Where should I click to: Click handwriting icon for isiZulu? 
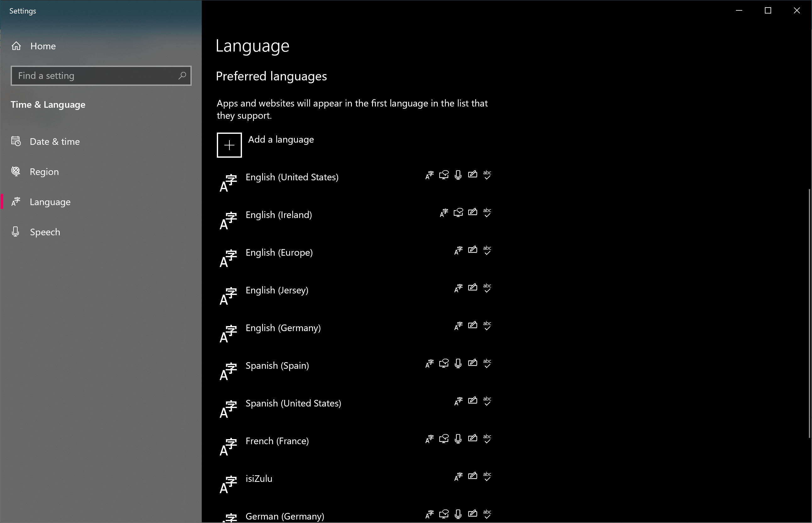473,476
